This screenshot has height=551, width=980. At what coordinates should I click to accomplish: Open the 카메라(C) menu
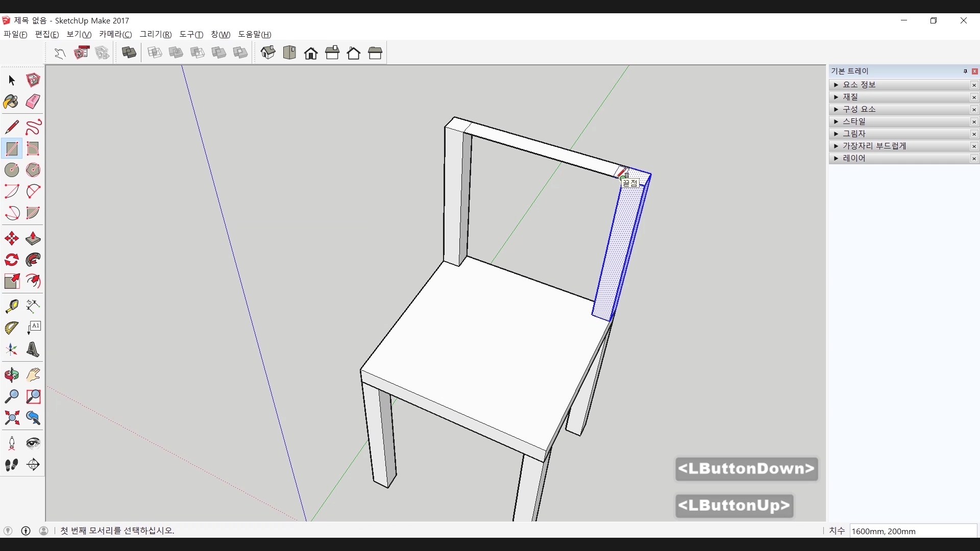pyautogui.click(x=115, y=34)
